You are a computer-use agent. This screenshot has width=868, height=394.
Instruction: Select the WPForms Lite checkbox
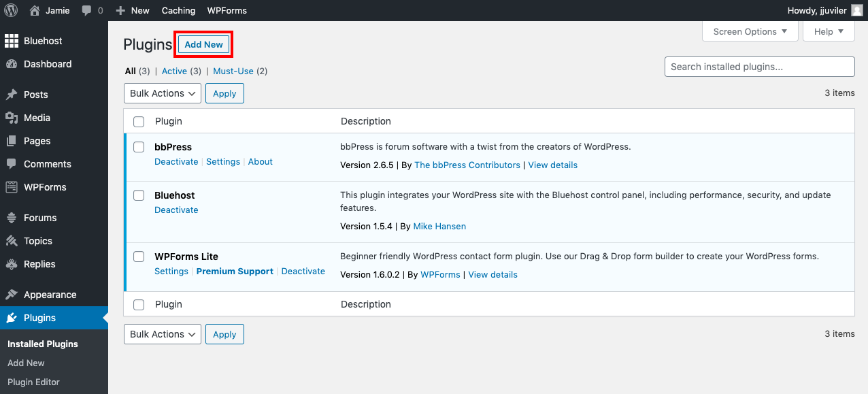(139, 257)
